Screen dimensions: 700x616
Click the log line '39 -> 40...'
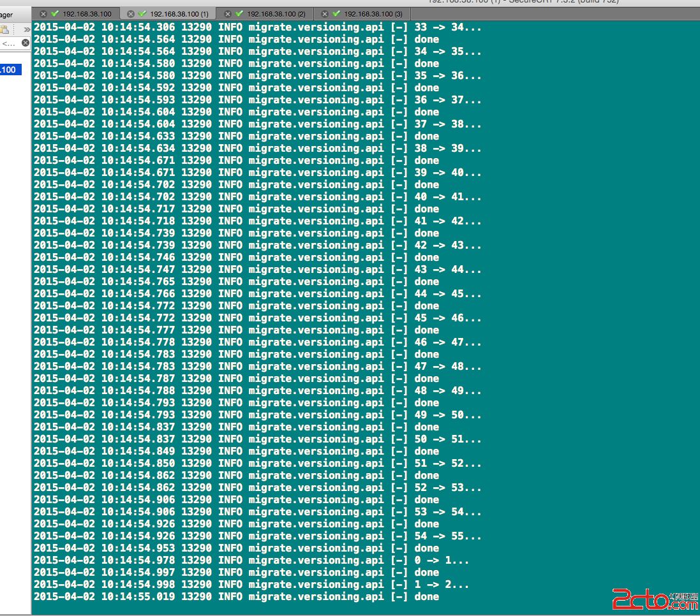tap(258, 173)
